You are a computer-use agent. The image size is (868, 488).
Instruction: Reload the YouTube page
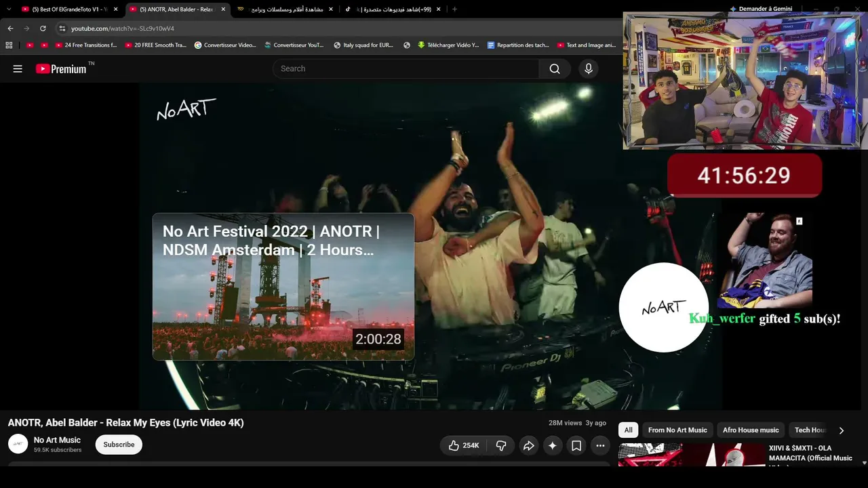pos(43,28)
